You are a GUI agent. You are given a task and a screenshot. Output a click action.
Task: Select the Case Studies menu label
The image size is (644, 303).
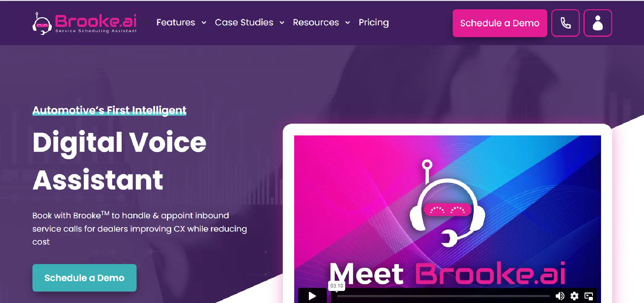tap(244, 23)
